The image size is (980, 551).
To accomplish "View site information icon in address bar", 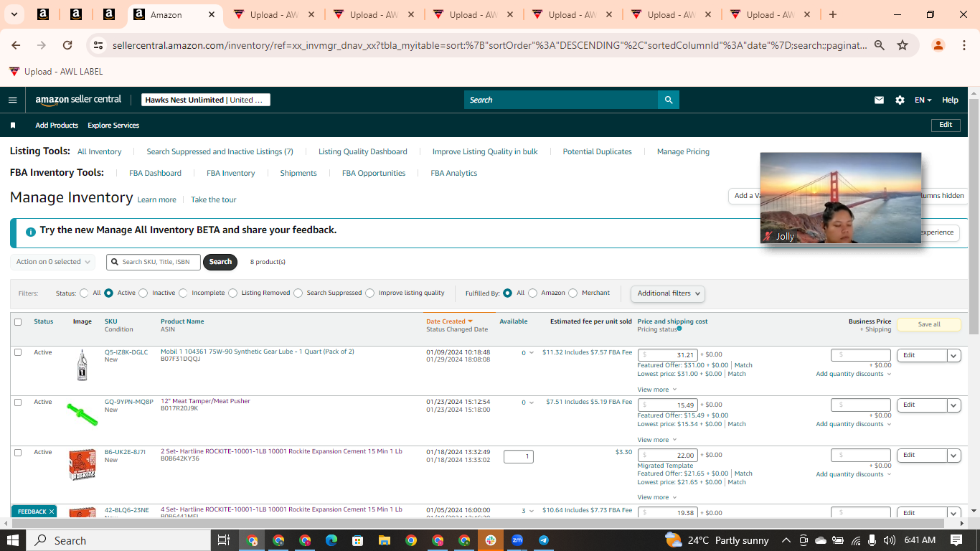I will [x=98, y=45].
